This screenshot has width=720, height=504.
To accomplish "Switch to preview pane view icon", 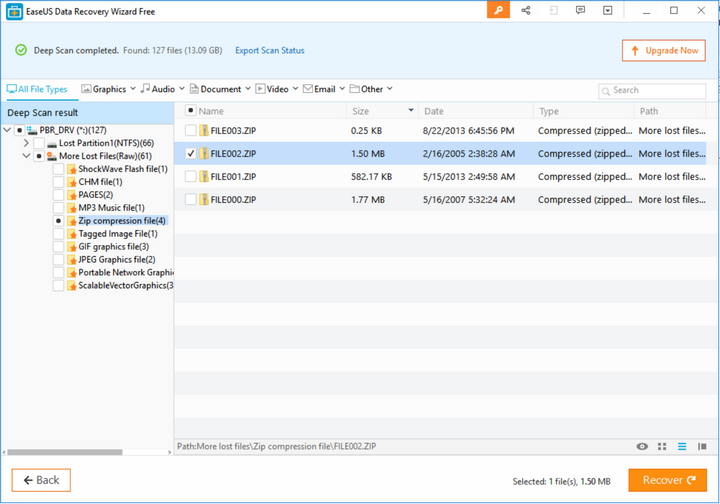I will [x=702, y=446].
